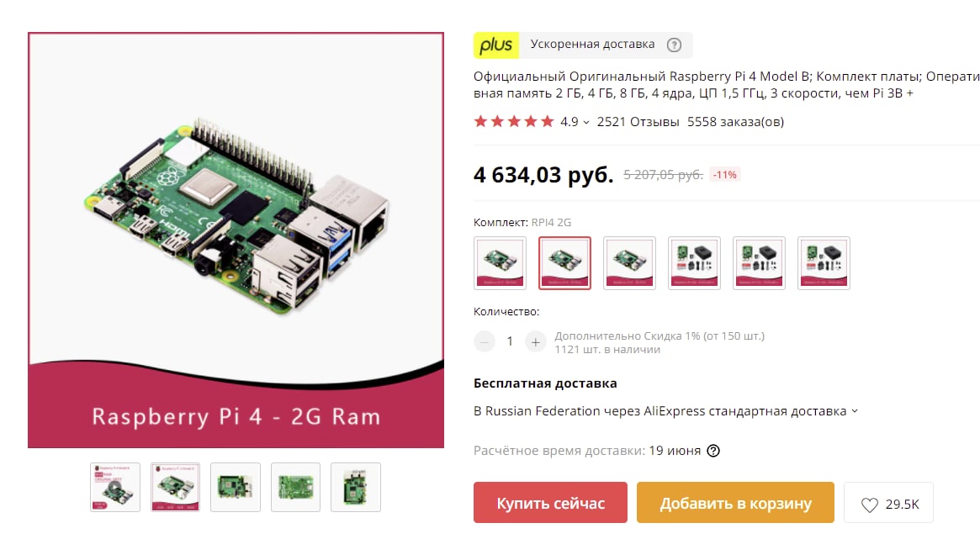Screen dimensions: 980x539
Task: Decrease quantity with the minus button
Action: tap(485, 341)
